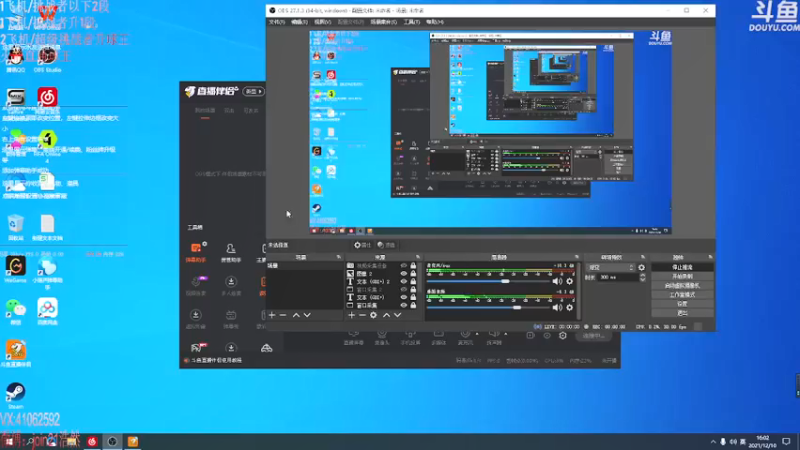Open 腾讯QQ desktop shortcut
This screenshot has width=800, height=450.
click(x=15, y=59)
